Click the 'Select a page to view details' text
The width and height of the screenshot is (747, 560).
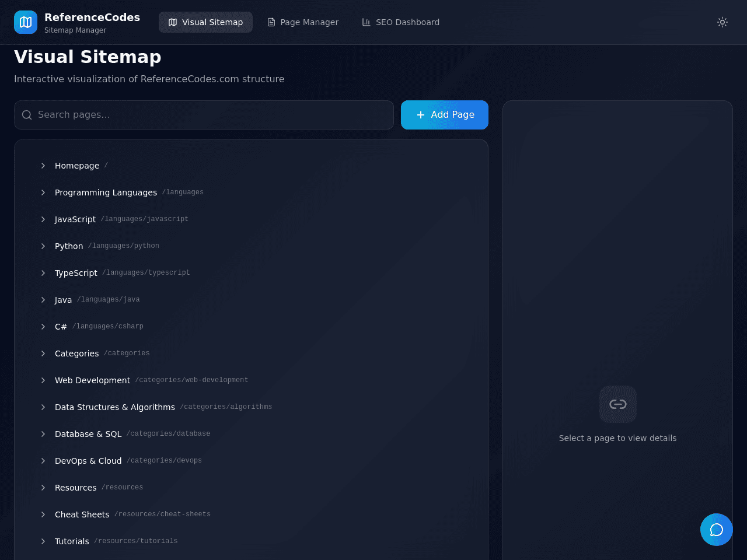tap(617, 438)
